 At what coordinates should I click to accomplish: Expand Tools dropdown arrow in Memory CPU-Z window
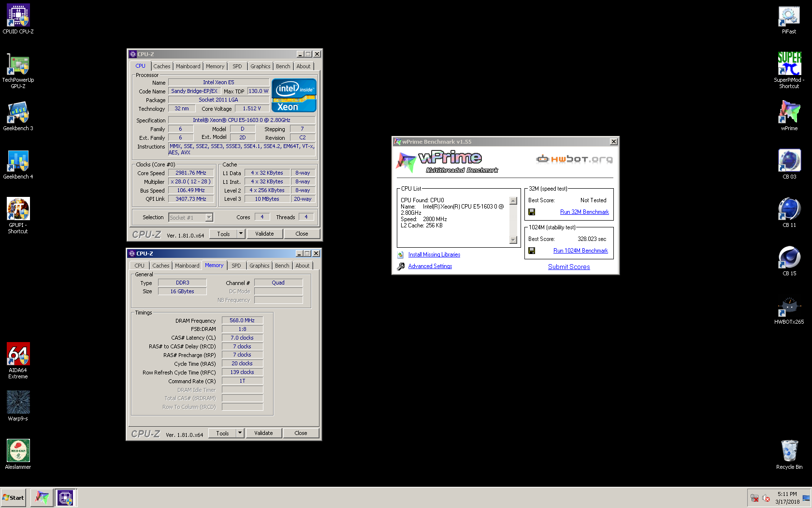[x=240, y=433]
